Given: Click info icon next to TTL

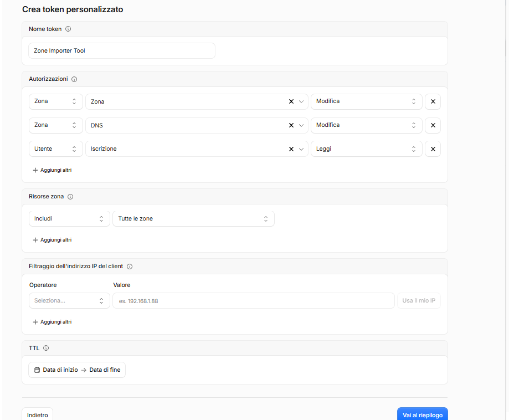Looking at the screenshot, I should 46,348.
